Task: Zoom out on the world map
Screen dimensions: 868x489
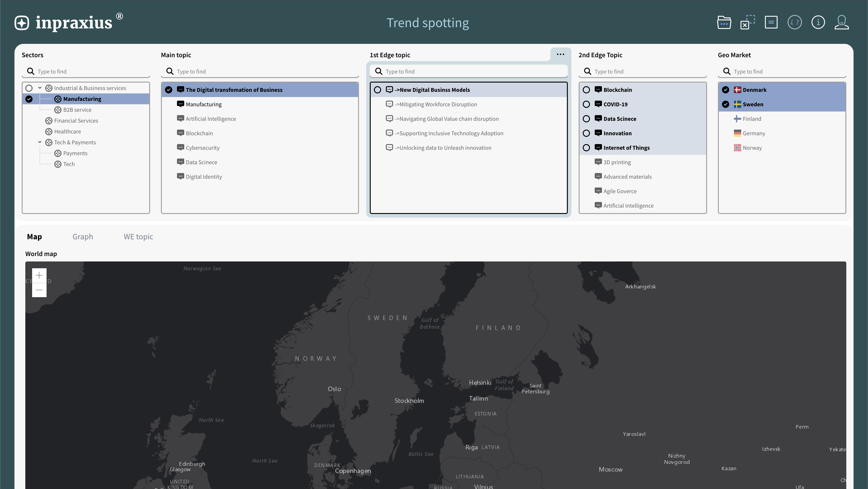Action: click(x=39, y=290)
